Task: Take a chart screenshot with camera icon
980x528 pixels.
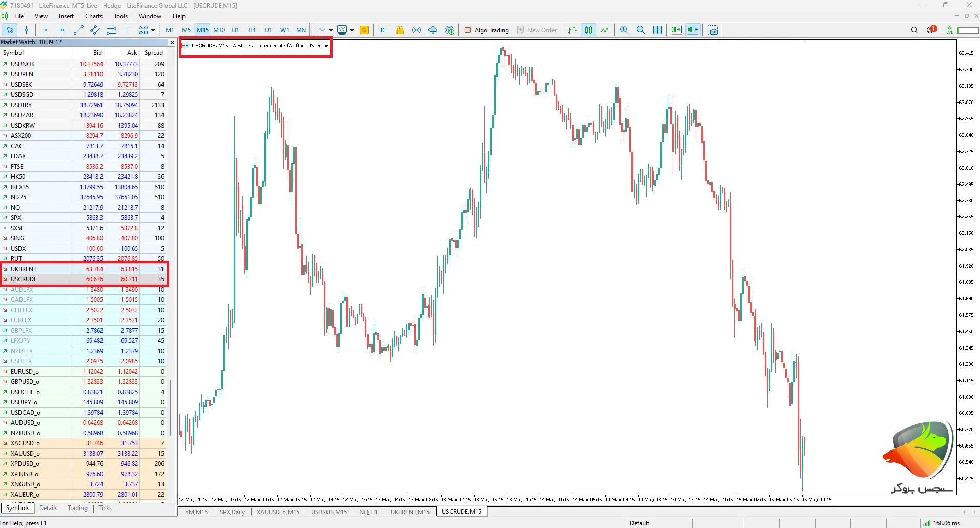Action: pos(712,30)
